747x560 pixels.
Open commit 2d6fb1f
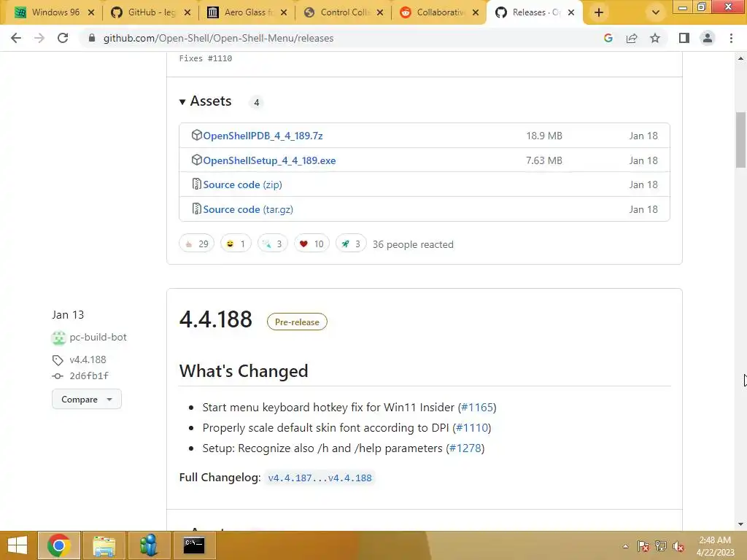click(x=88, y=376)
